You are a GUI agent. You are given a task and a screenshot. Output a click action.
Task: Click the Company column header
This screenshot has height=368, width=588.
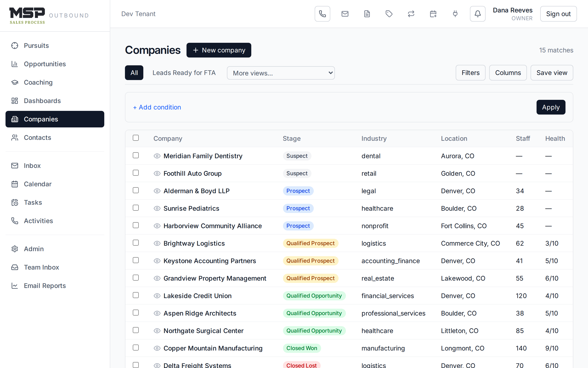click(168, 138)
